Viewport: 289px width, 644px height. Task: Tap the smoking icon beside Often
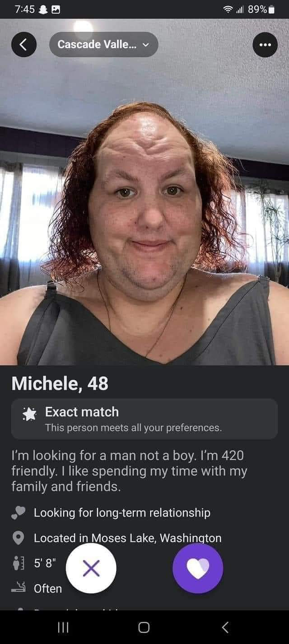(x=18, y=588)
